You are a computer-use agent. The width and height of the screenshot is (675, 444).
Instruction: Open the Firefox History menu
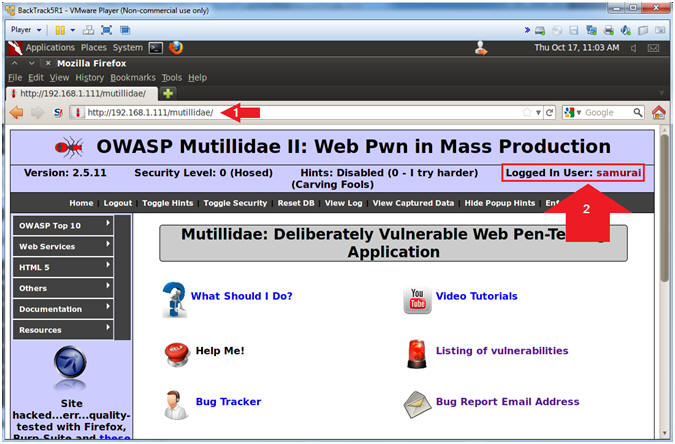pos(90,78)
